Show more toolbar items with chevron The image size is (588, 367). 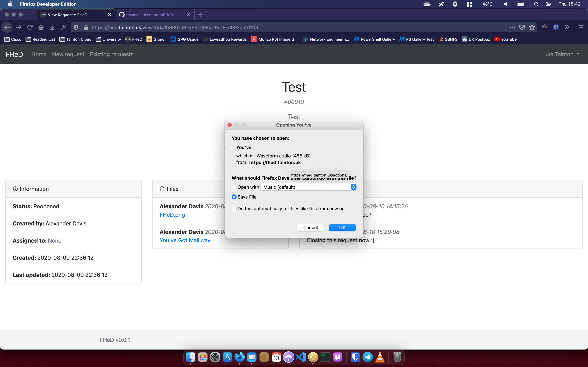567,27
